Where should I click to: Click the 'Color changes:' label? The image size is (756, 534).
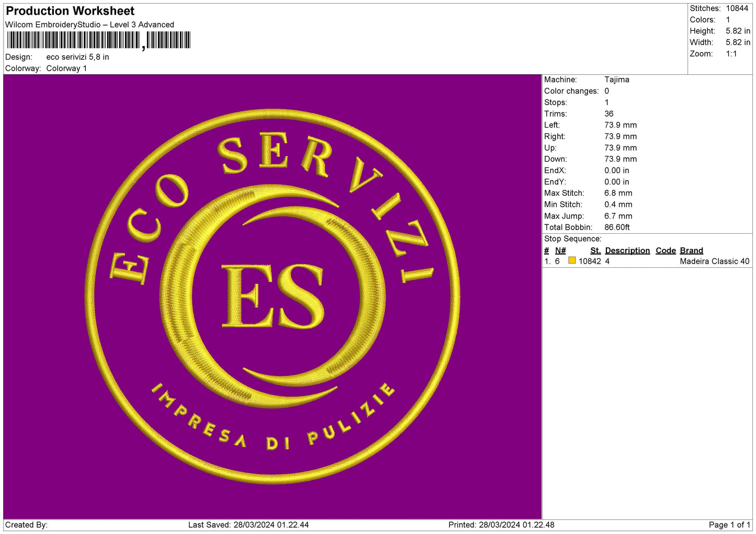[571, 91]
